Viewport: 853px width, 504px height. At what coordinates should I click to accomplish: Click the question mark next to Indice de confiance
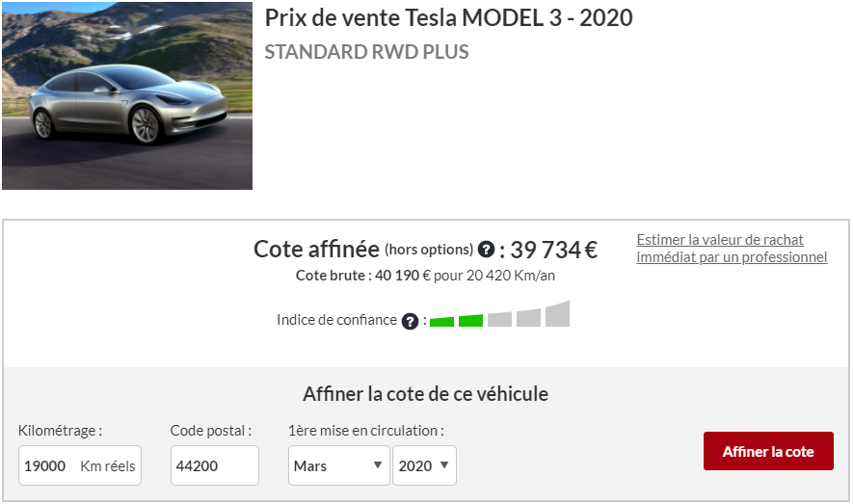[410, 321]
